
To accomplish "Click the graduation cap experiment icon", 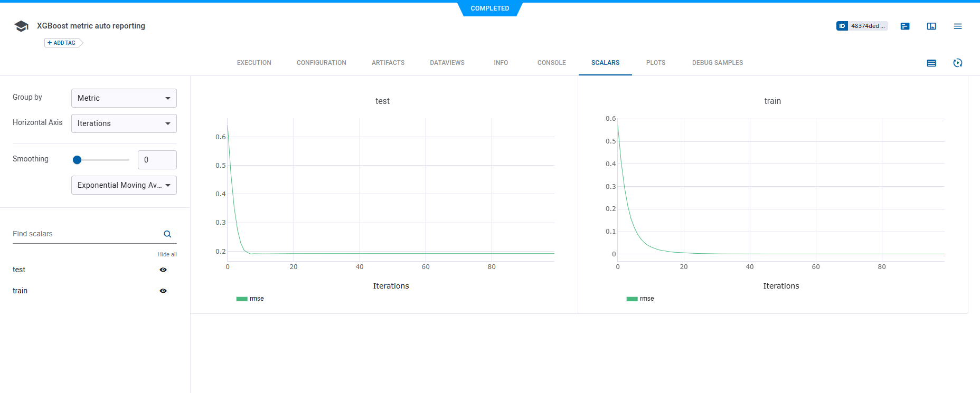I will [x=21, y=26].
